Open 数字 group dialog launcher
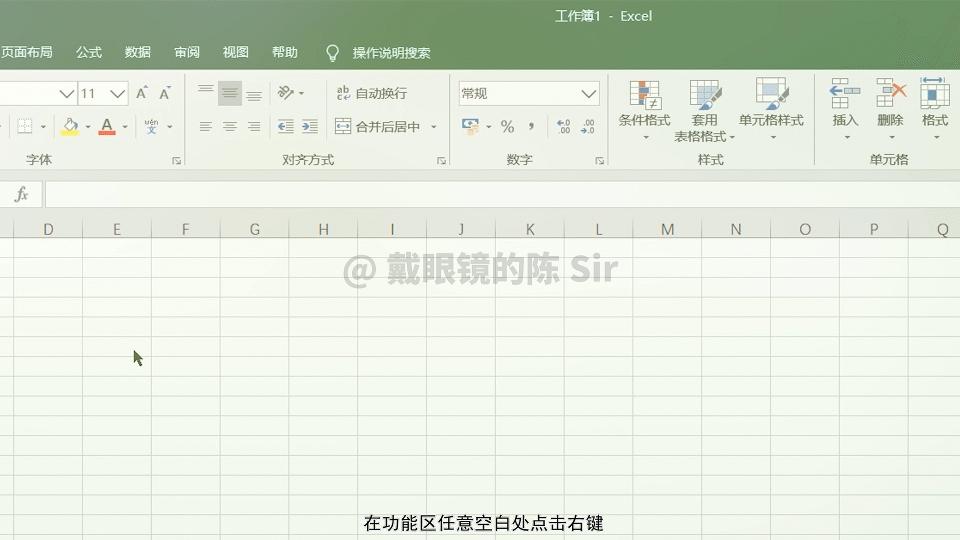This screenshot has width=960, height=540. click(599, 160)
